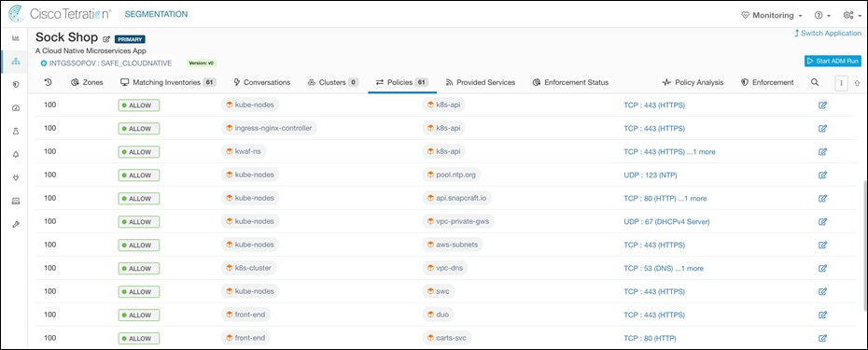Edit the carts-svc policy row

tap(822, 338)
